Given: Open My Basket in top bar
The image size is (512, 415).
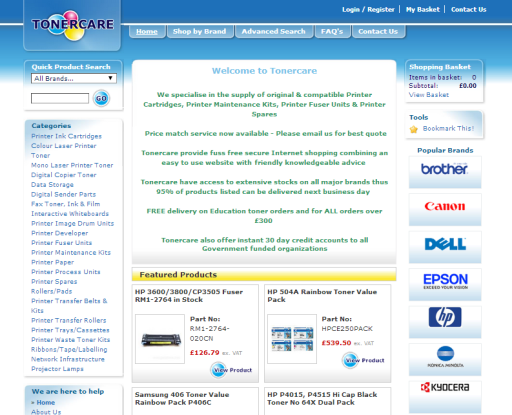Looking at the screenshot, I should [x=422, y=9].
